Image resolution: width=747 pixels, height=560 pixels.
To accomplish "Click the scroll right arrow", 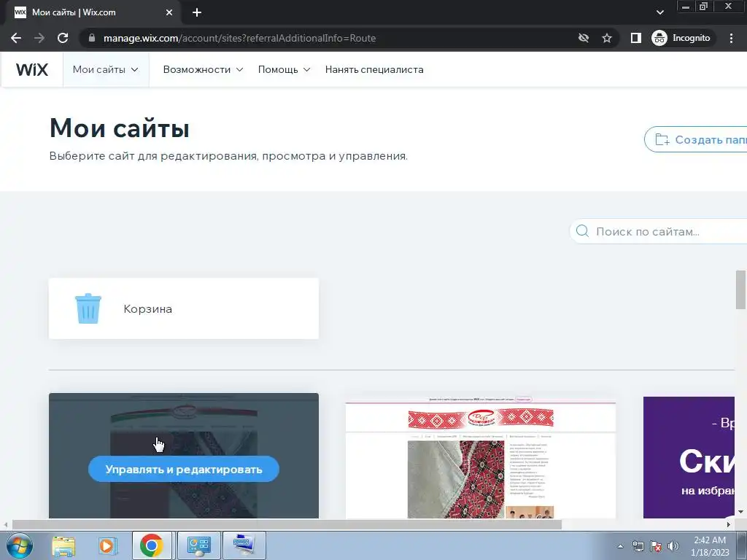I will [729, 524].
